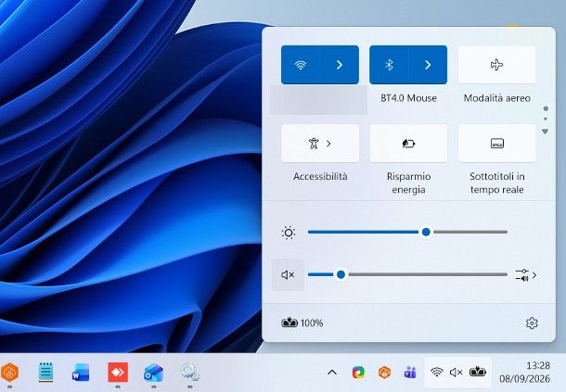Screen dimensions: 566x392
Task: Click the orange hexagon tray icon
Action: [384, 373]
